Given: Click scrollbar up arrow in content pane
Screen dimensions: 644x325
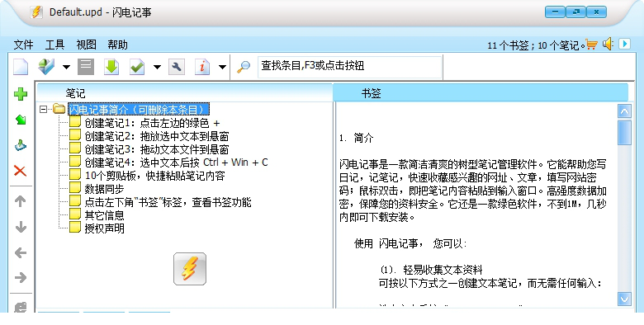Looking at the screenshot, I should [x=624, y=111].
